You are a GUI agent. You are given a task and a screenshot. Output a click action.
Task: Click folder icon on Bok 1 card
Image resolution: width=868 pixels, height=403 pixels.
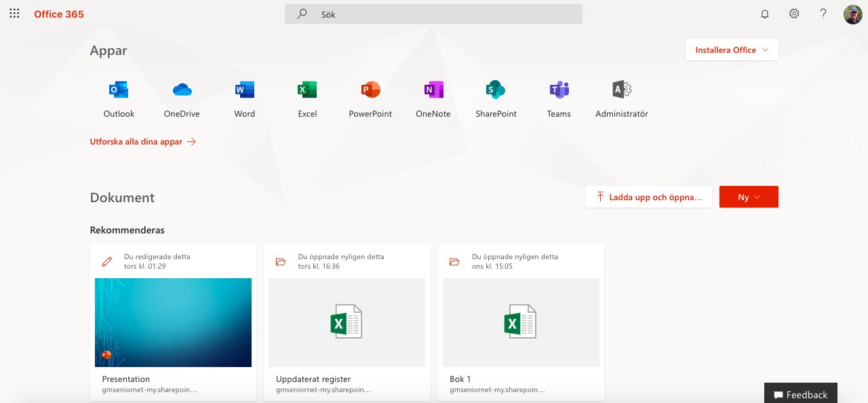[x=454, y=261]
